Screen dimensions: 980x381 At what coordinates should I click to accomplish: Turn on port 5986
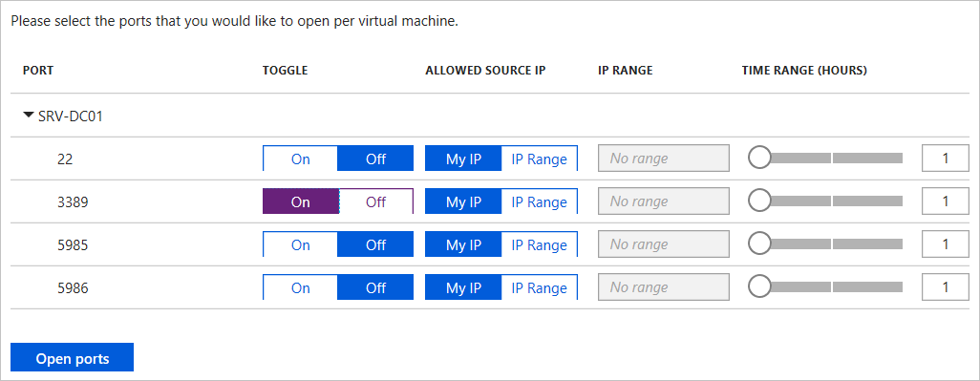[301, 287]
